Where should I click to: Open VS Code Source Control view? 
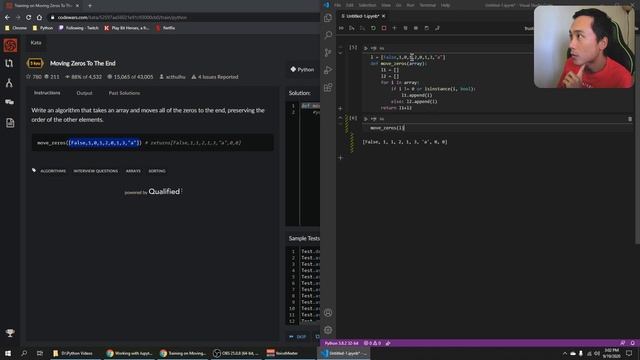click(x=328, y=53)
